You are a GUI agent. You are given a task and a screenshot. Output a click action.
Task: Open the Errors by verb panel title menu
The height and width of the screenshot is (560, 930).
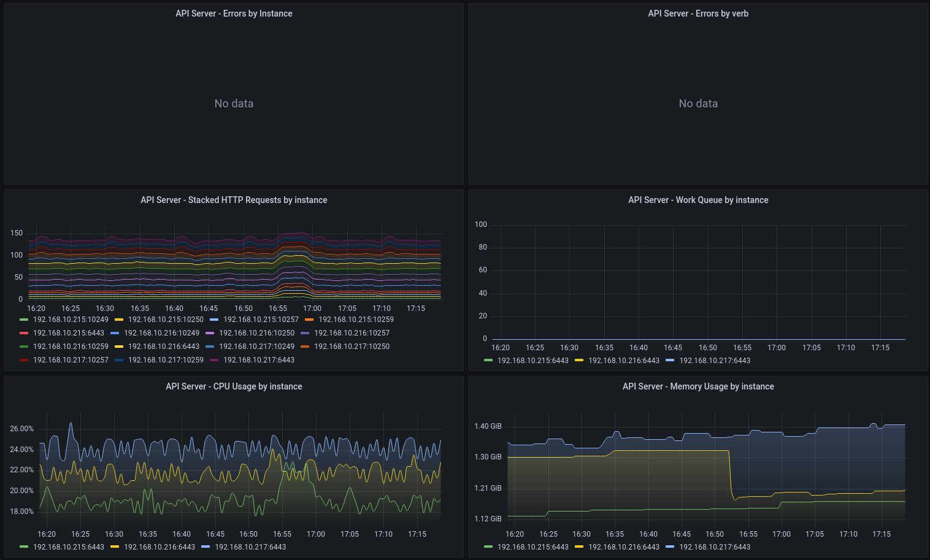pos(698,13)
